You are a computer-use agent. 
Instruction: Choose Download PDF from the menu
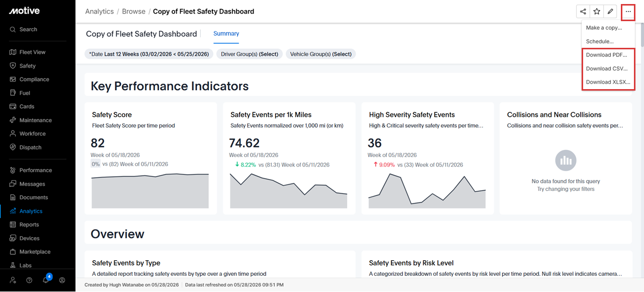click(x=607, y=55)
